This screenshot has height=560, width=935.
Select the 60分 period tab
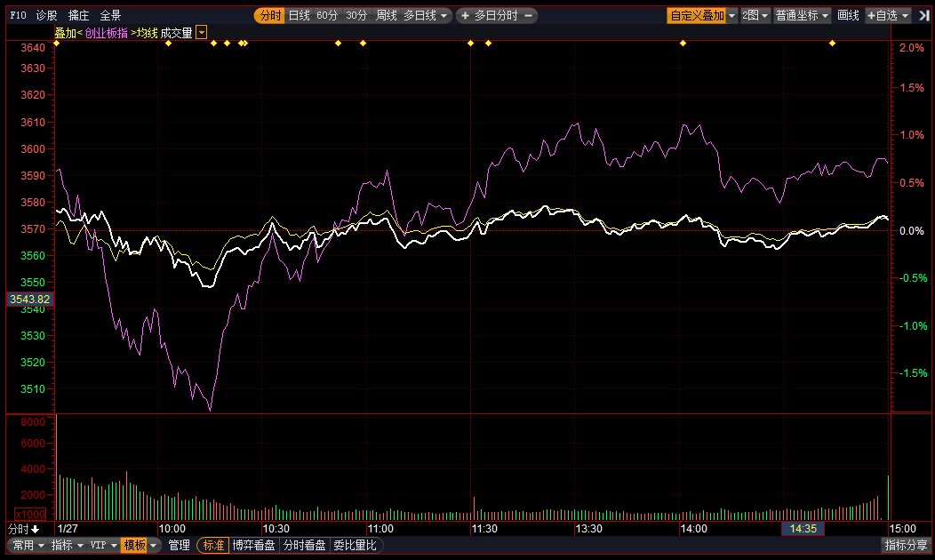327,15
